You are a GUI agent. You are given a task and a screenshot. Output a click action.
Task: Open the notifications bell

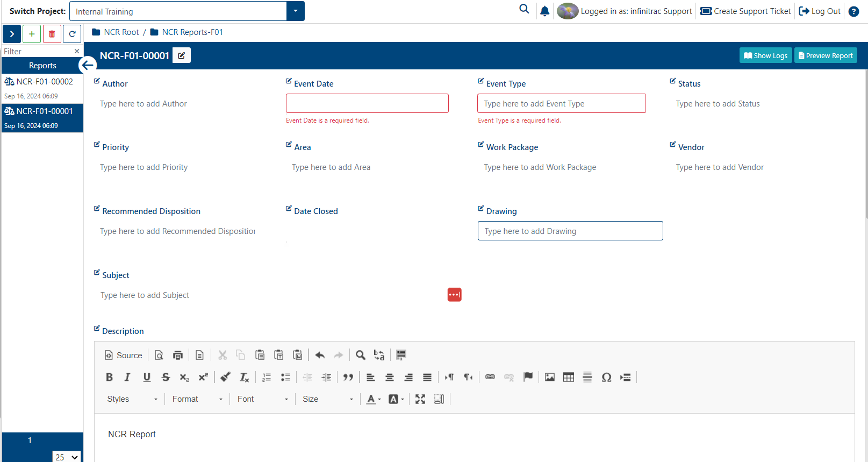(x=544, y=11)
